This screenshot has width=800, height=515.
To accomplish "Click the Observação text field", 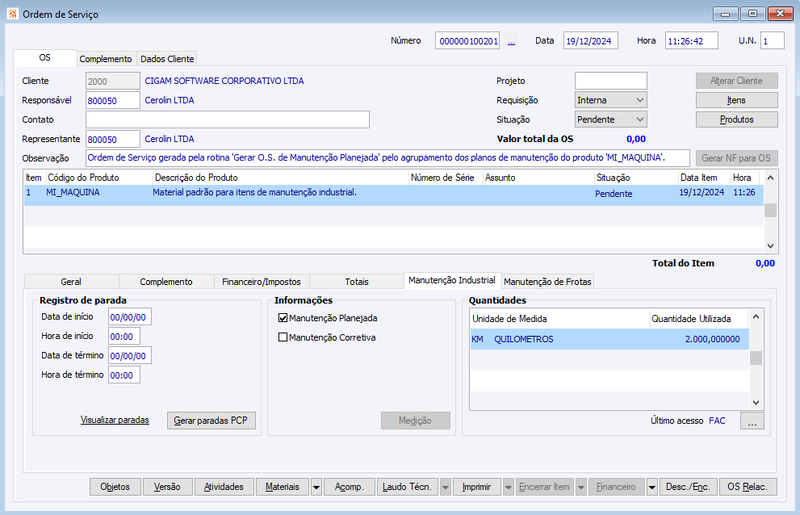I will [388, 158].
